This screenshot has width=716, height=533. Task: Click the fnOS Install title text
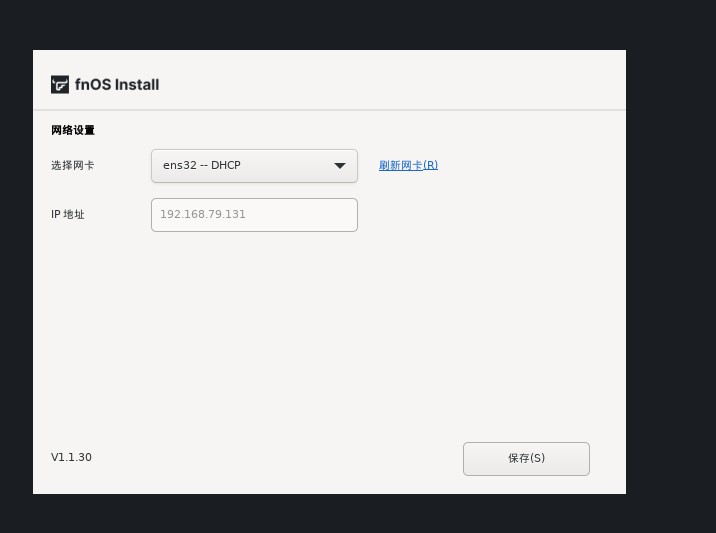coord(117,84)
